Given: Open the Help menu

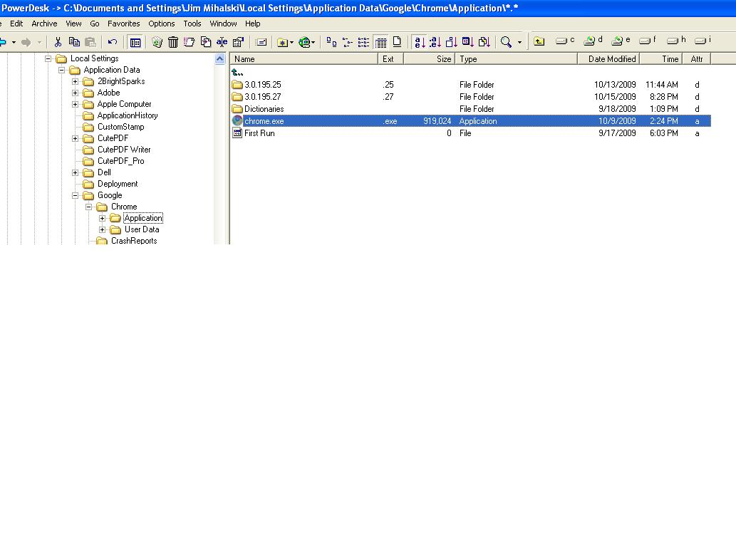Looking at the screenshot, I should 252,24.
